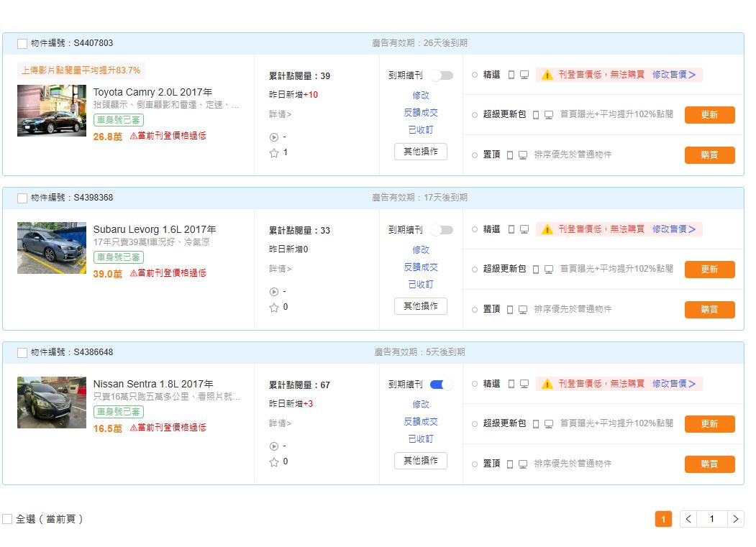Check the box for listing S4398368

[x=22, y=198]
